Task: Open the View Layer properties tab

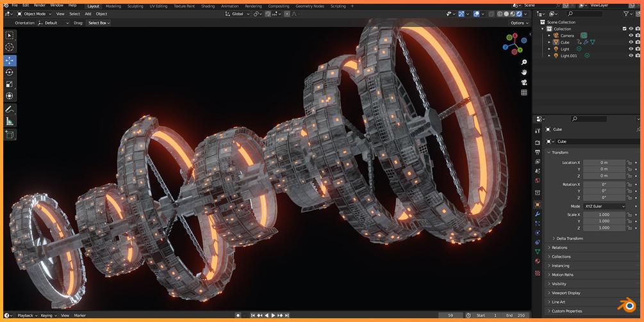Action: point(538,161)
